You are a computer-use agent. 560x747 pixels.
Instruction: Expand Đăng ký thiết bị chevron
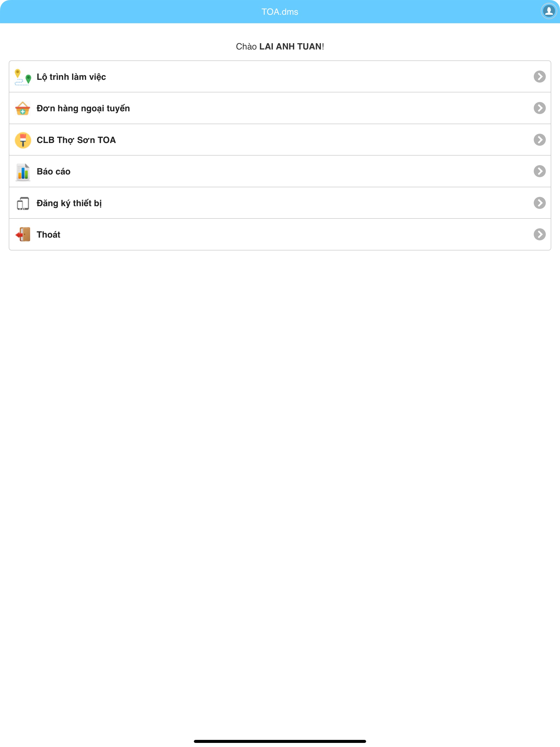click(539, 203)
